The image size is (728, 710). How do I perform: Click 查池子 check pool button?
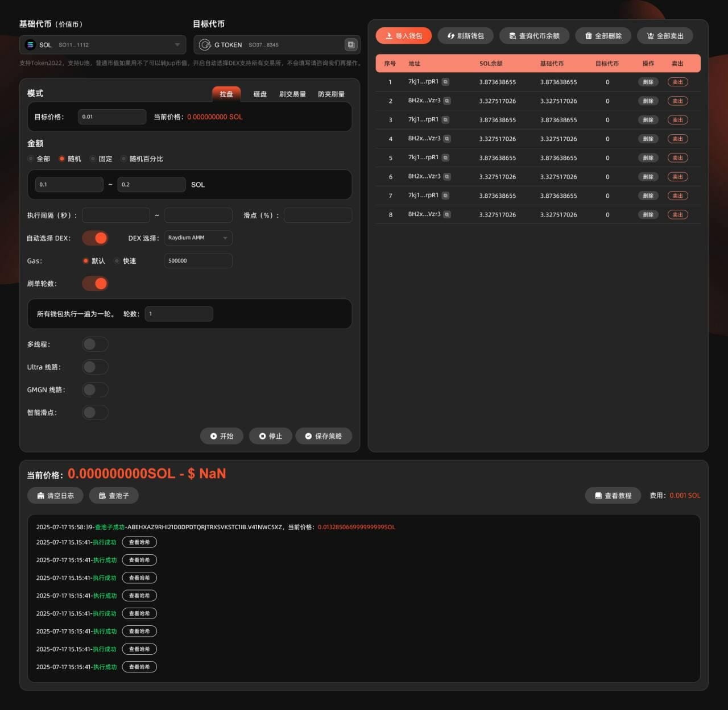click(x=114, y=496)
